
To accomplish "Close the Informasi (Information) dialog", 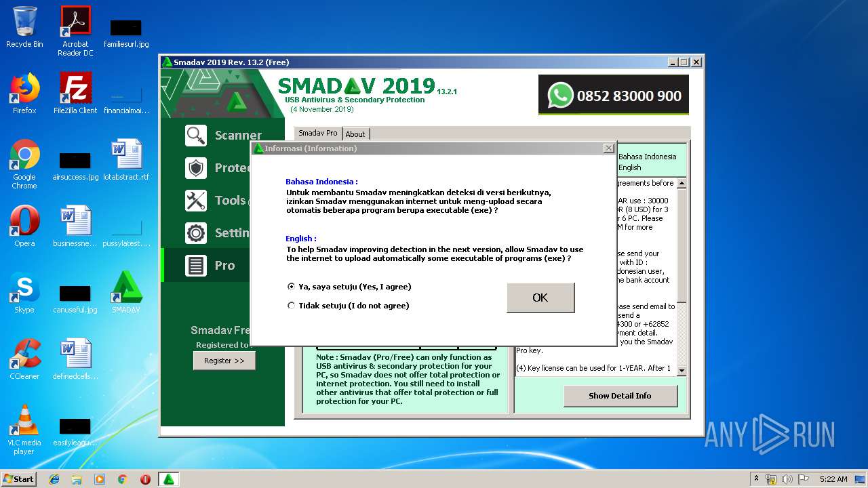I will (x=608, y=148).
